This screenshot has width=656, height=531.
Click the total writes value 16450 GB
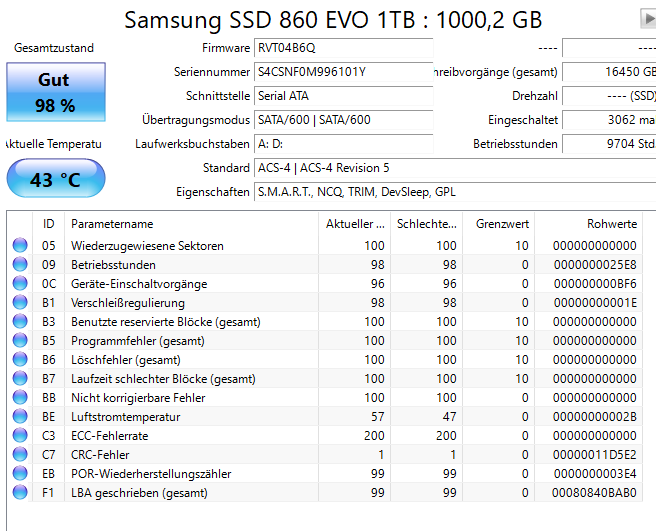609,72
